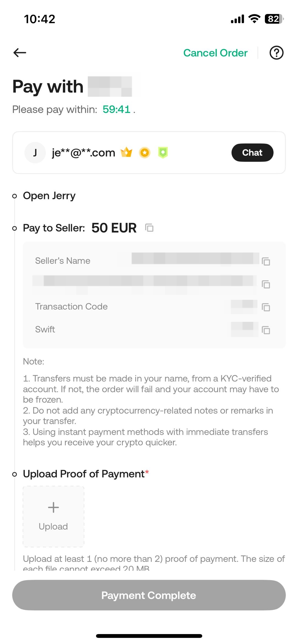Tap the 59:41 countdown timer

(116, 109)
